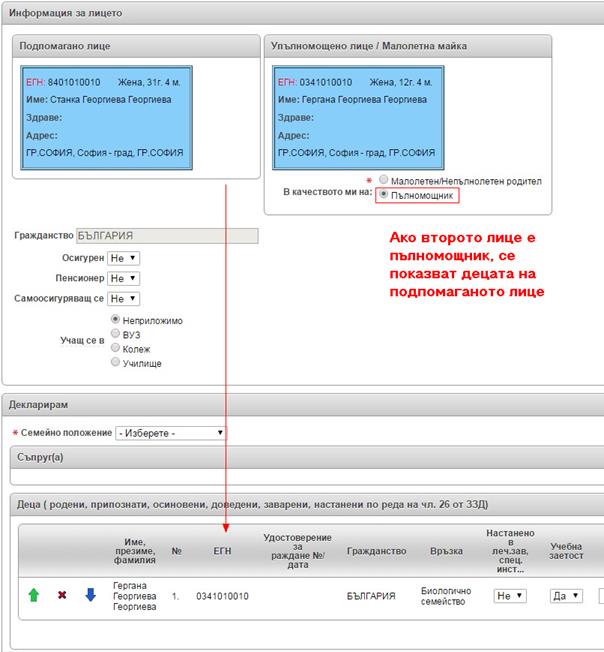
Task: Click the Учебна заетост column header
Action: point(566,551)
